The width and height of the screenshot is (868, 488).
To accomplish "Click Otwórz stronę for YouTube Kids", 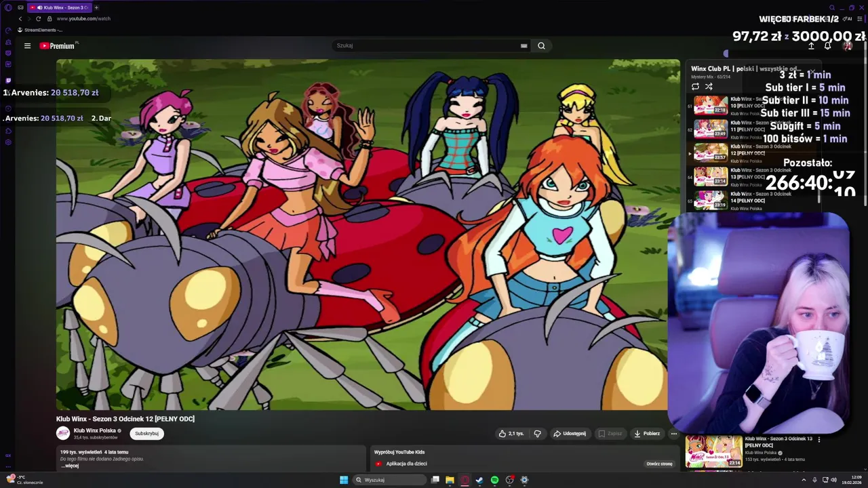I will point(659,464).
